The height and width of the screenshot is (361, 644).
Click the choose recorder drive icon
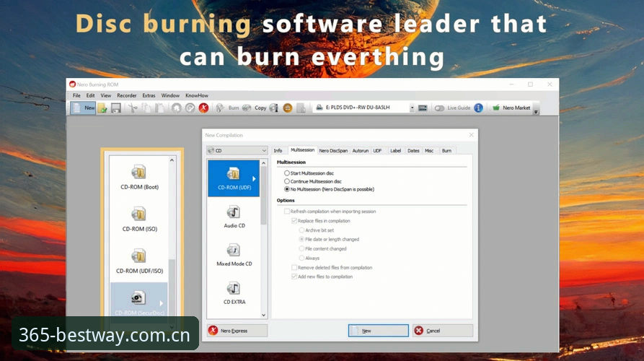[x=423, y=108]
